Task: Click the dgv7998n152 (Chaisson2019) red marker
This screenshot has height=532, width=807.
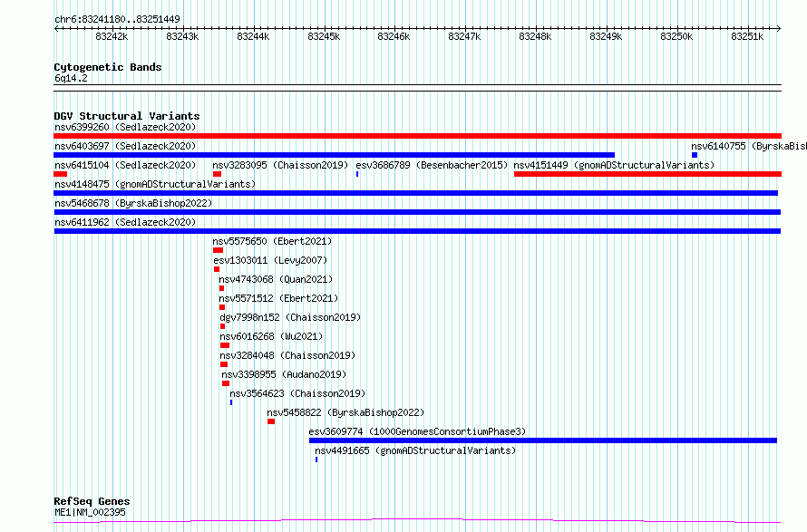Action: click(x=223, y=326)
